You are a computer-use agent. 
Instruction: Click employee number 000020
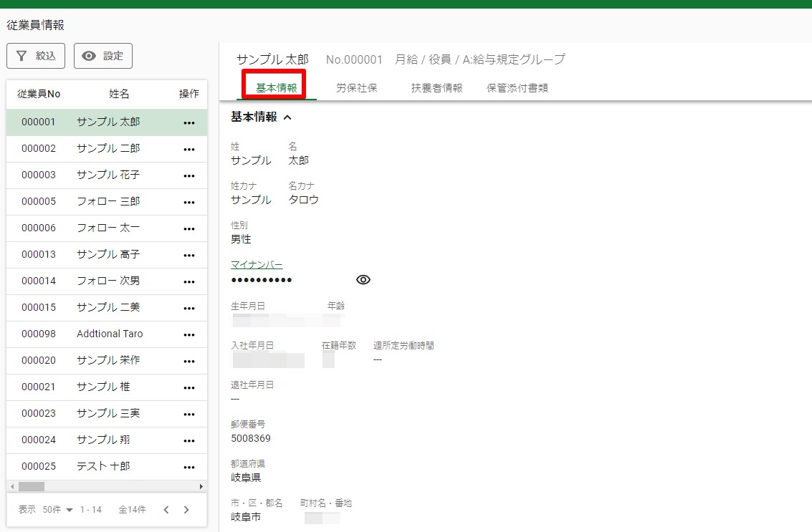(x=39, y=360)
